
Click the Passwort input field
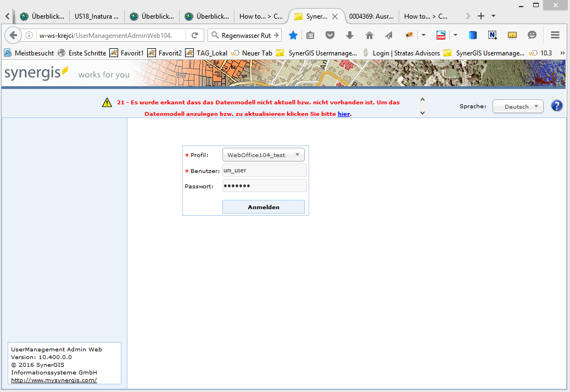264,186
